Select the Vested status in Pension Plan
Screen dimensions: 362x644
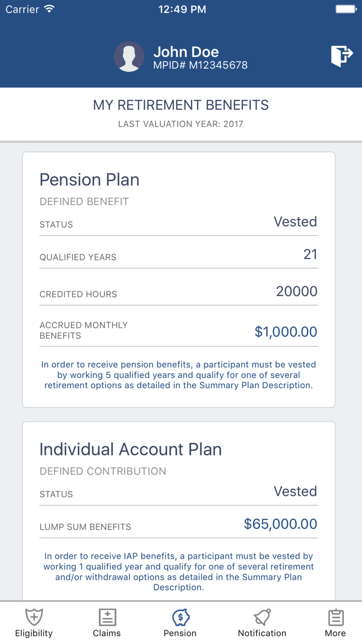[295, 222]
